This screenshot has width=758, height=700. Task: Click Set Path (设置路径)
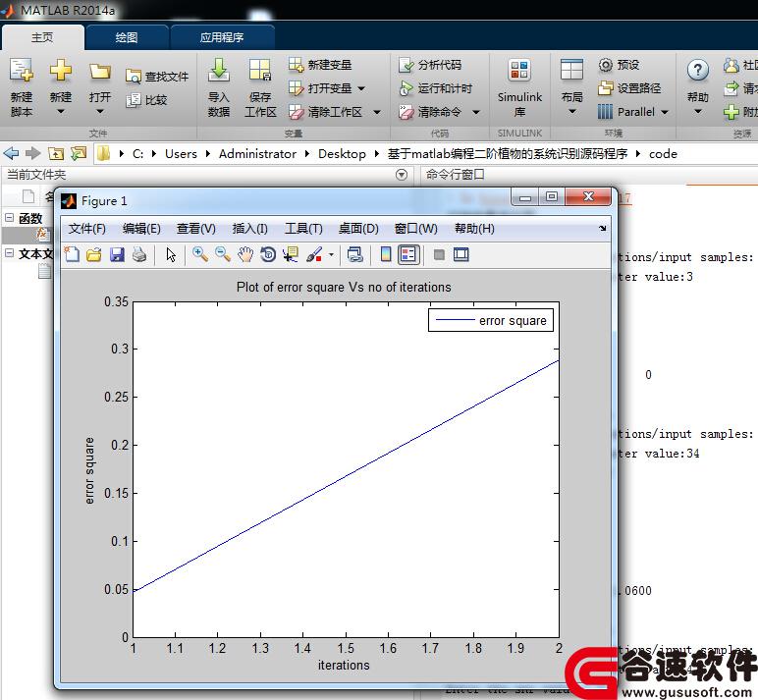coord(629,88)
